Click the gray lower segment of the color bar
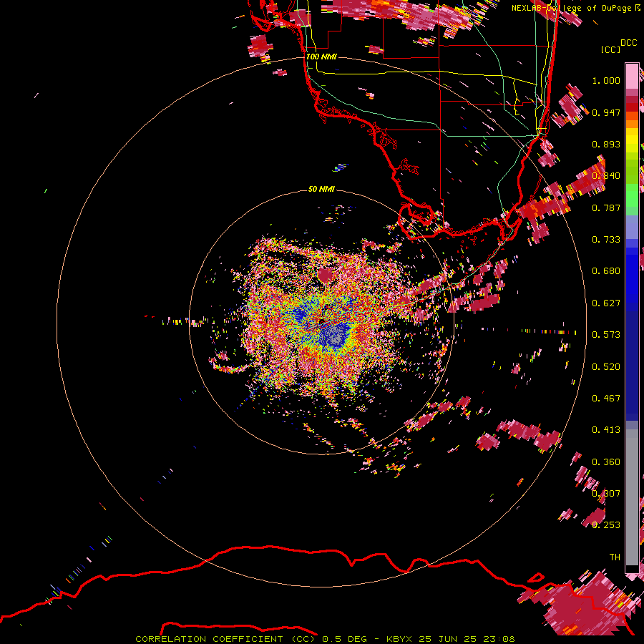Viewport: 644px width, 644px height. point(632,497)
